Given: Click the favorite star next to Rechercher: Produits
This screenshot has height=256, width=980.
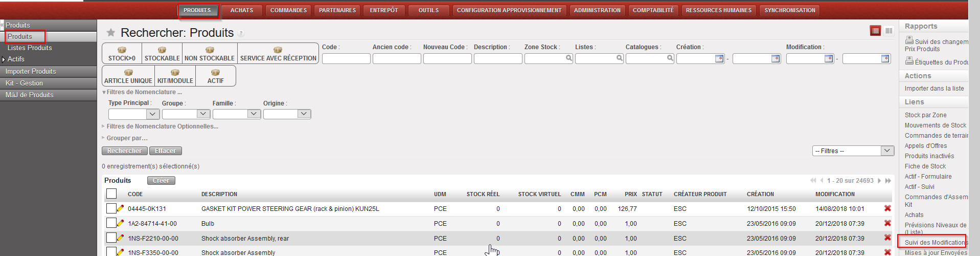Looking at the screenshot, I should pos(110,33).
